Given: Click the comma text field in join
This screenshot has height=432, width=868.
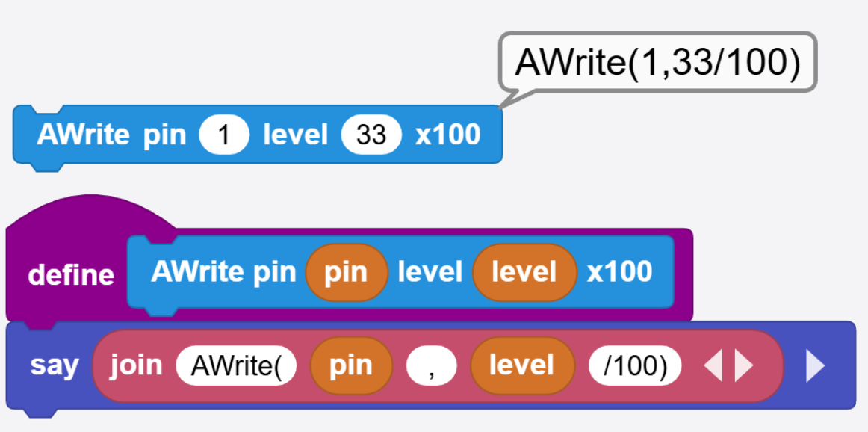Looking at the screenshot, I should point(431,366).
